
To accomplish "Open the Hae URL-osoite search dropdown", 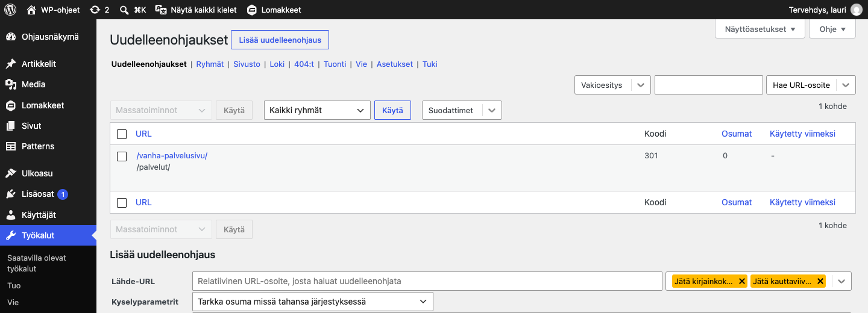I will tap(810, 85).
